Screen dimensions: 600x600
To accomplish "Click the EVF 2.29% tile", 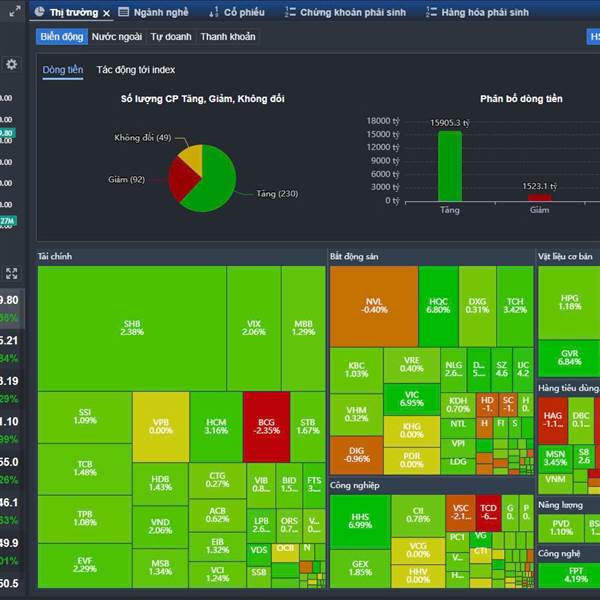I will [85, 566].
